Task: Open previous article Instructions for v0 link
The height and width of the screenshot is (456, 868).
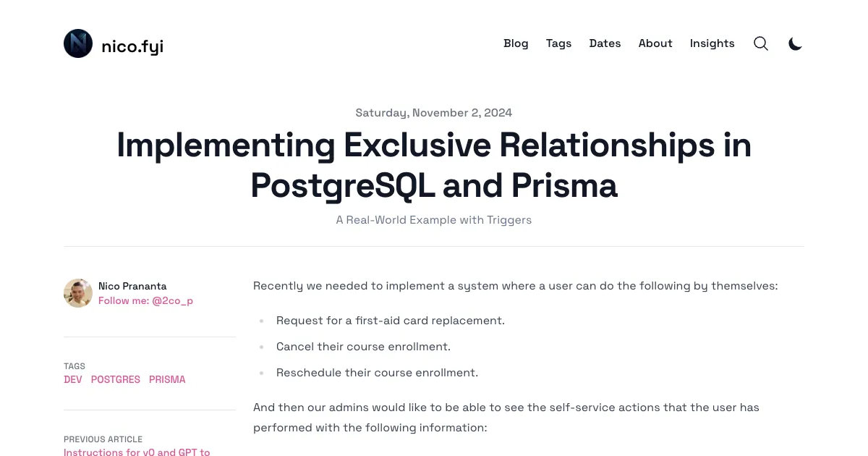Action: (137, 452)
